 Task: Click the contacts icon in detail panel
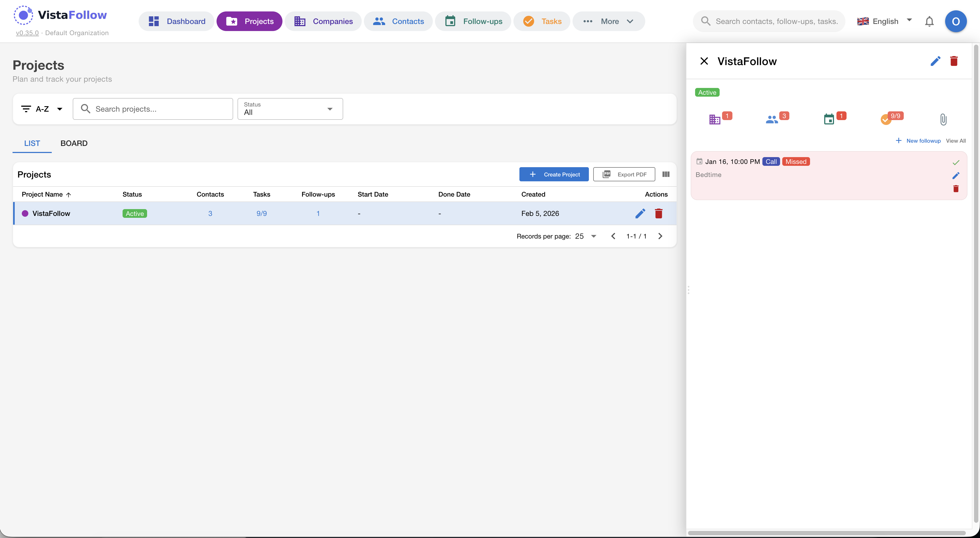coord(772,120)
